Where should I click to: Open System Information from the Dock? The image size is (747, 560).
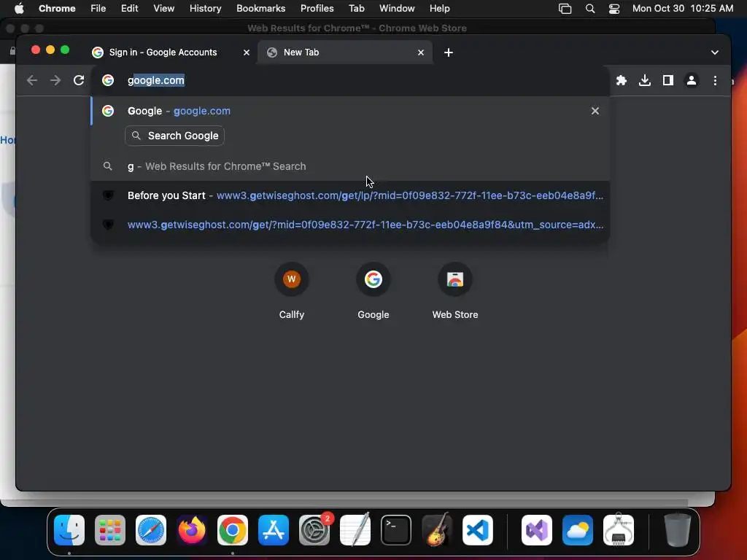(619, 530)
